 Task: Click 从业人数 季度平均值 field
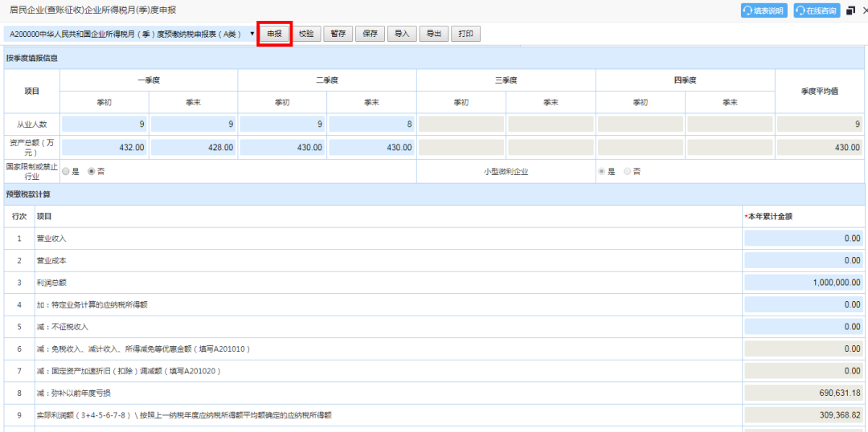820,124
